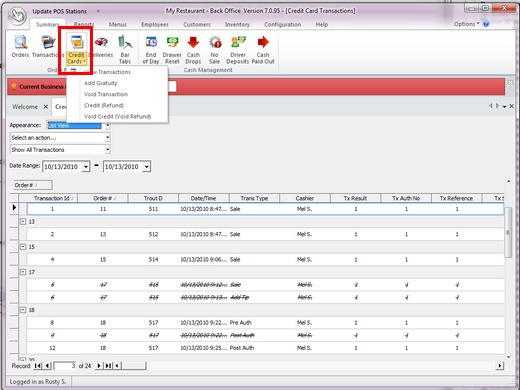
Task: Collapse order group 18
Action: tap(23, 310)
